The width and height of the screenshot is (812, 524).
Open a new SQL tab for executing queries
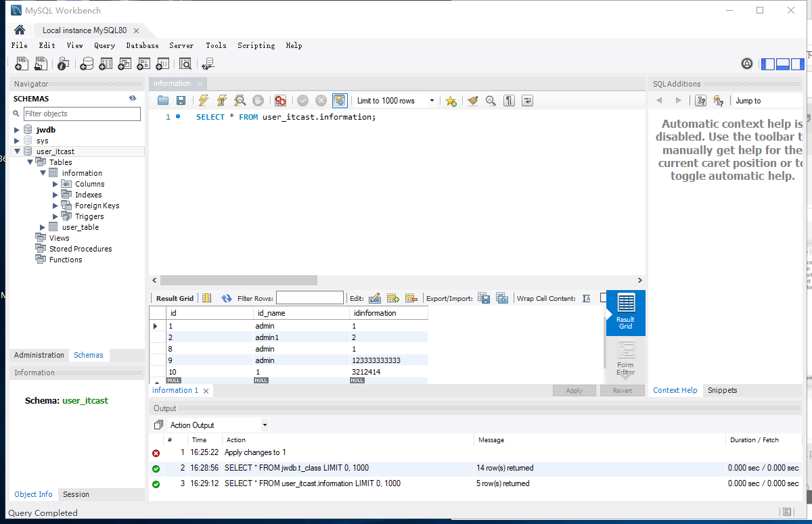pyautogui.click(x=21, y=63)
